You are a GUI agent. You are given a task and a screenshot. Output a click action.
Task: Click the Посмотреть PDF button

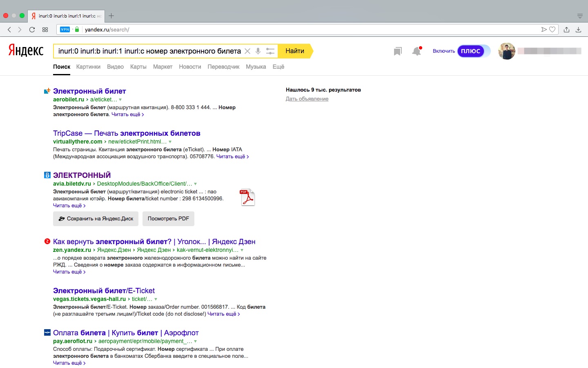click(x=168, y=219)
